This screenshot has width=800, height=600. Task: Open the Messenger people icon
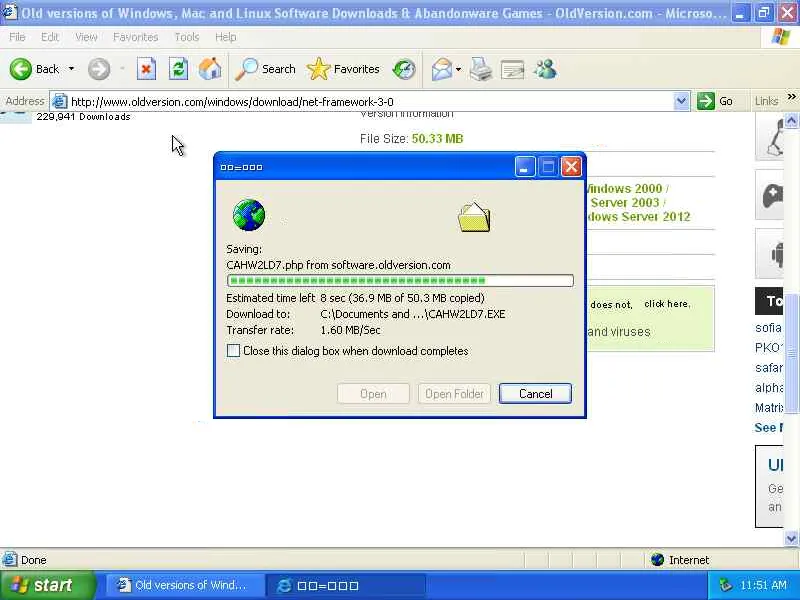545,69
